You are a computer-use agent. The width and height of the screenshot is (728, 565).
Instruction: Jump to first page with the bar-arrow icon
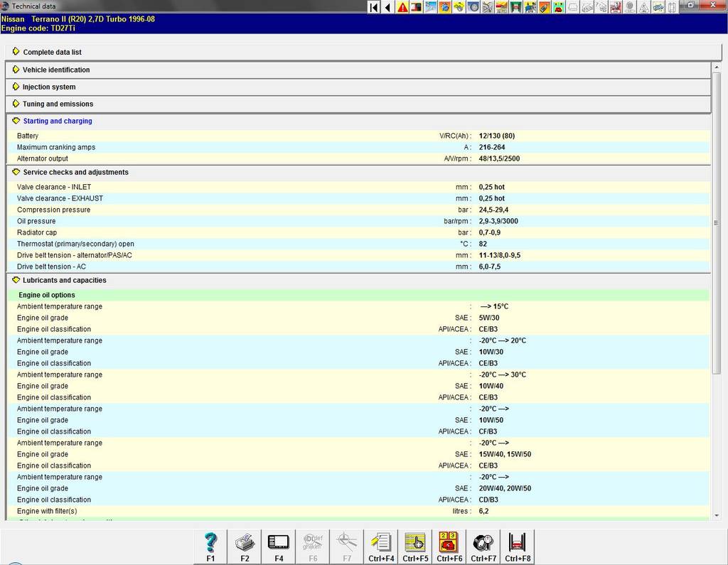point(374,7)
